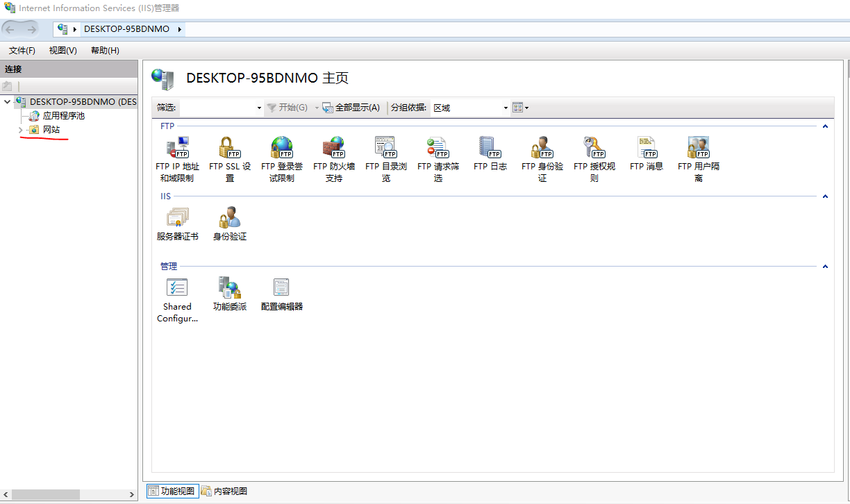Click 开始(G) filter button
This screenshot has height=504, width=850.
pyautogui.click(x=287, y=108)
